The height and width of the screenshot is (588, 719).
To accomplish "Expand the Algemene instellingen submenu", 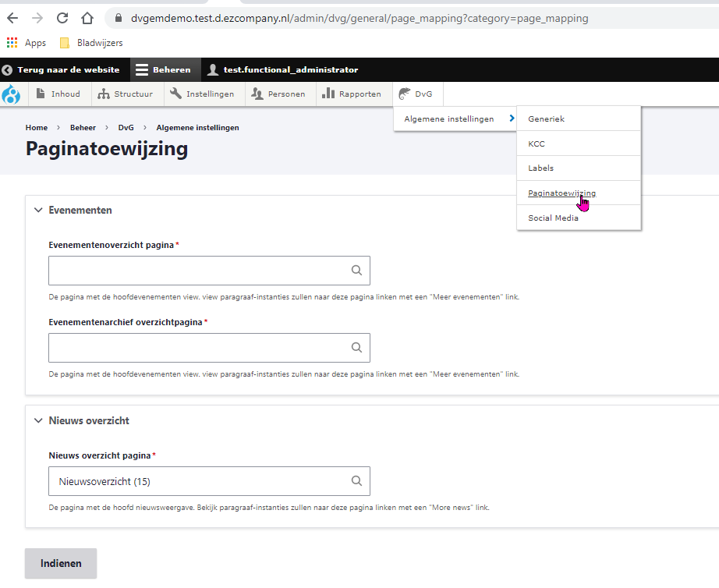I will coord(455,119).
